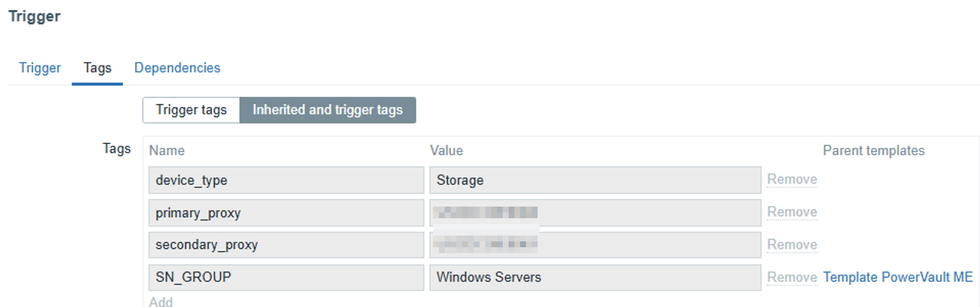
Task: Click the device_type name field
Action: [286, 180]
